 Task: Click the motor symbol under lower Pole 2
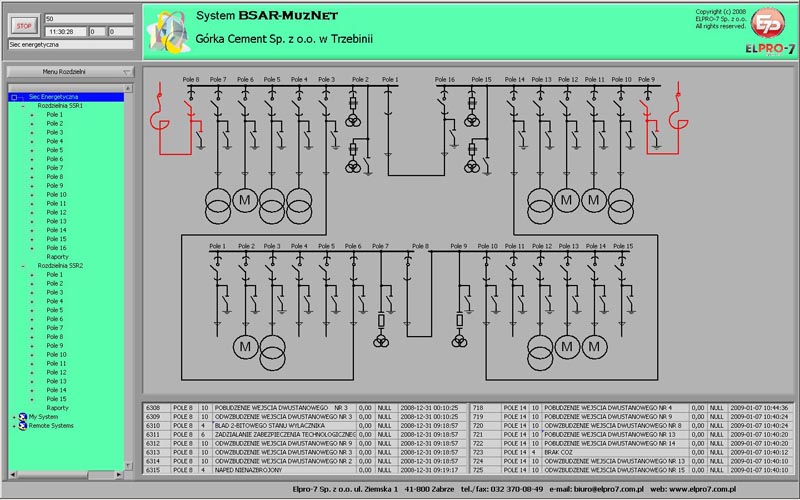pos(245,347)
